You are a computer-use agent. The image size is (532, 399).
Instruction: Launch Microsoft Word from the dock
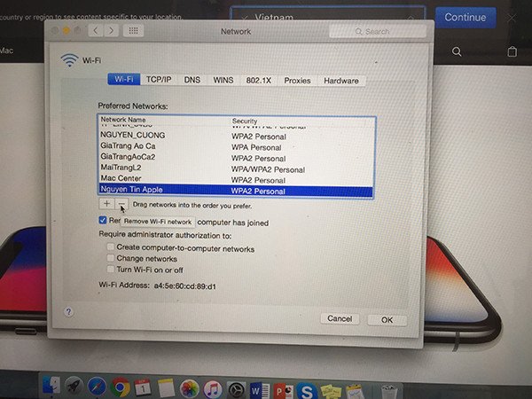[x=260, y=390]
